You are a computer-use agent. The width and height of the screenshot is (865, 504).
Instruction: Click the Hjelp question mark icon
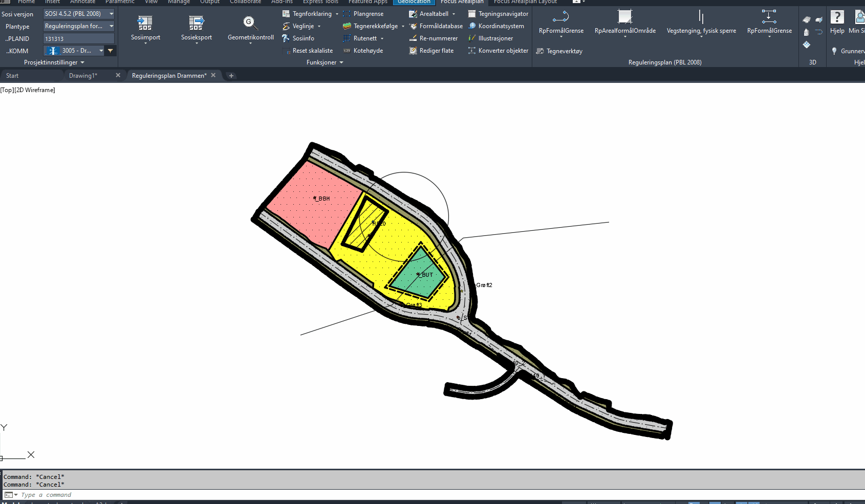coord(837,18)
